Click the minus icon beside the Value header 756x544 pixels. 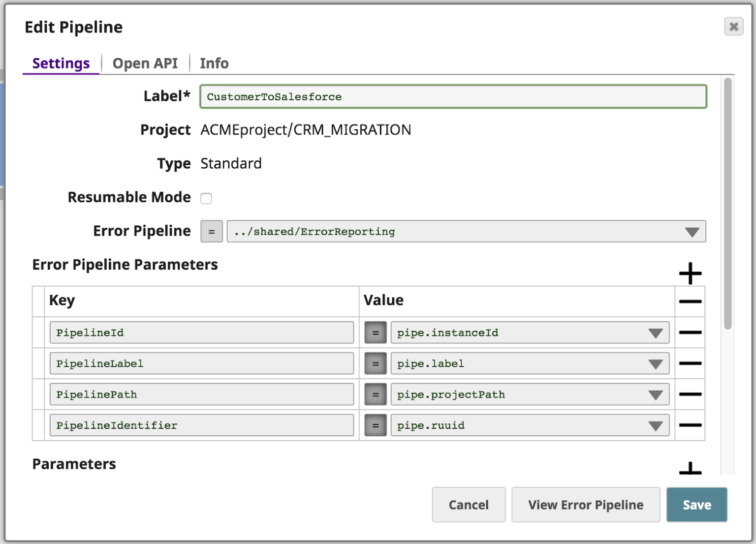point(691,301)
